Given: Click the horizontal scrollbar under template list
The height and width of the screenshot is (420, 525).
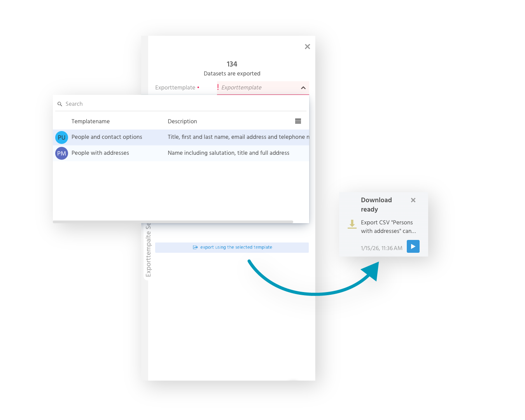Looking at the screenshot, I should tap(173, 222).
